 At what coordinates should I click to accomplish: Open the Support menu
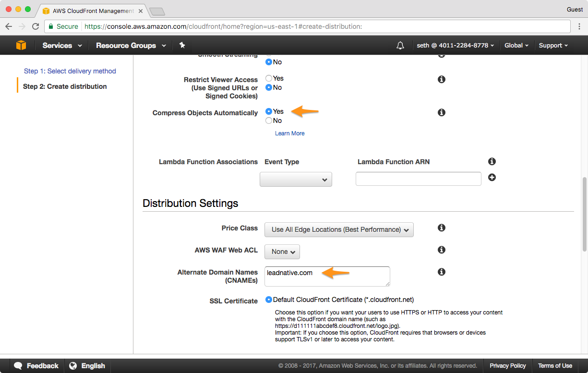point(553,46)
